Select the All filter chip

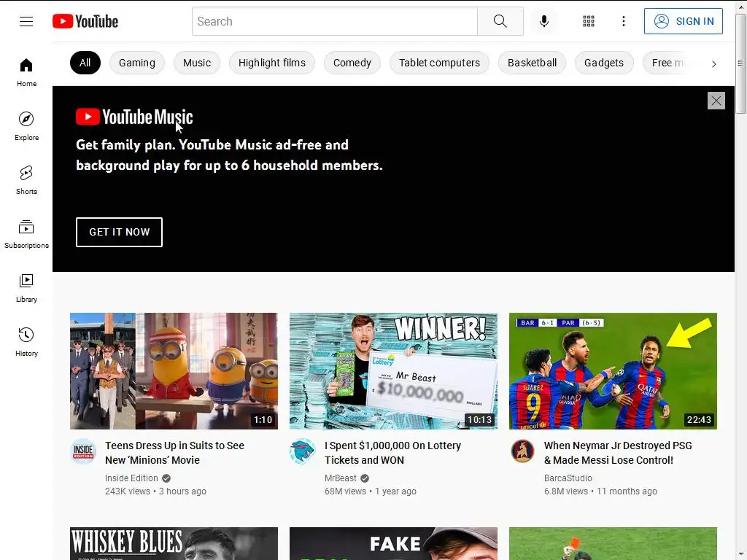click(x=85, y=63)
